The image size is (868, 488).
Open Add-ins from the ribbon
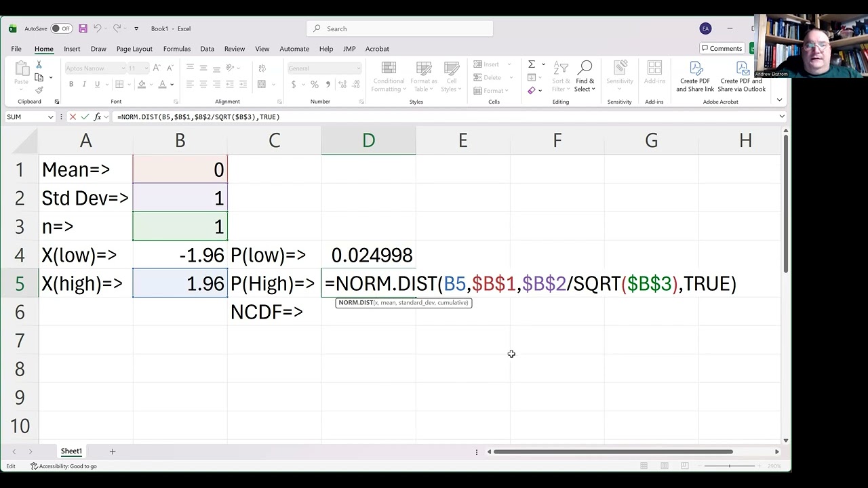coord(654,73)
